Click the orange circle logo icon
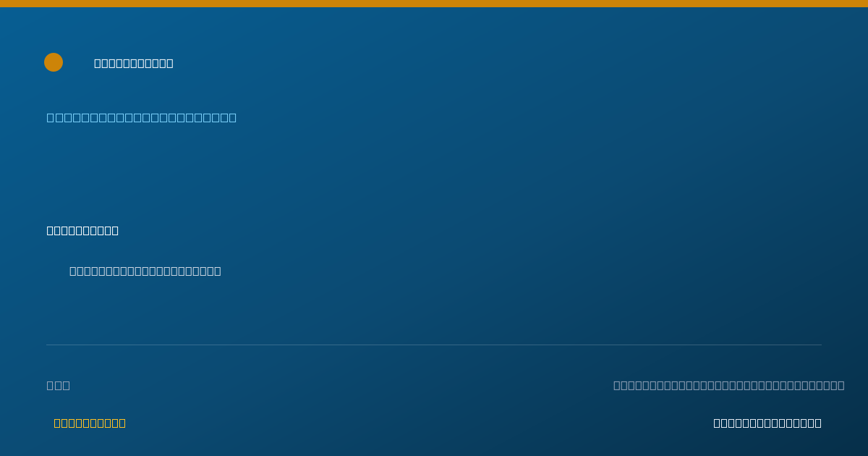The image size is (868, 456). click(x=54, y=62)
